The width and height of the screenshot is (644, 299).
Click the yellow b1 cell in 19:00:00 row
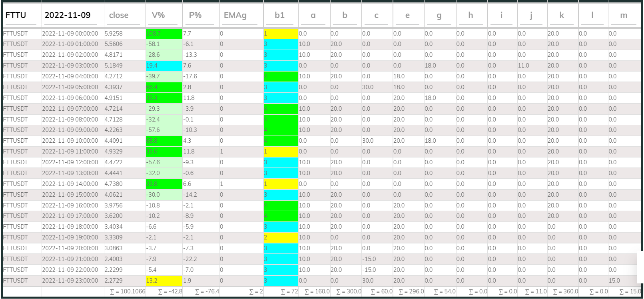pyautogui.click(x=281, y=237)
